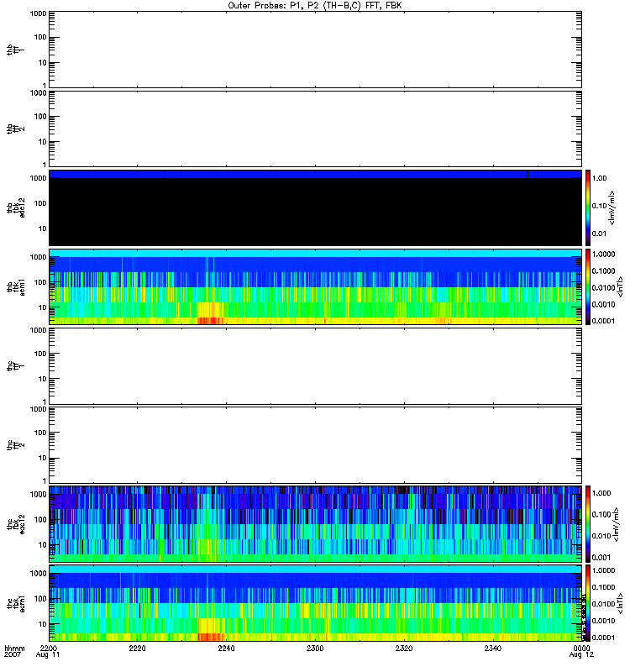Click the red burst near 2235 in the thb scm1 panel
Screen dimensions: 630x672
208,321
